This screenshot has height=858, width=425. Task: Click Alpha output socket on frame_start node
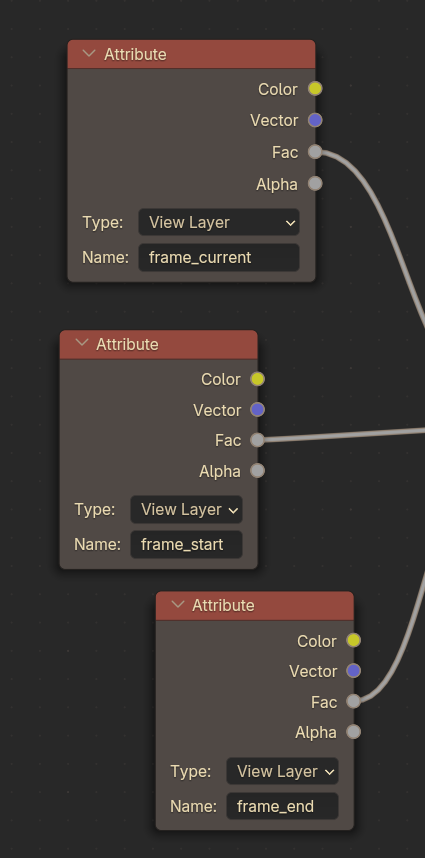(x=258, y=471)
